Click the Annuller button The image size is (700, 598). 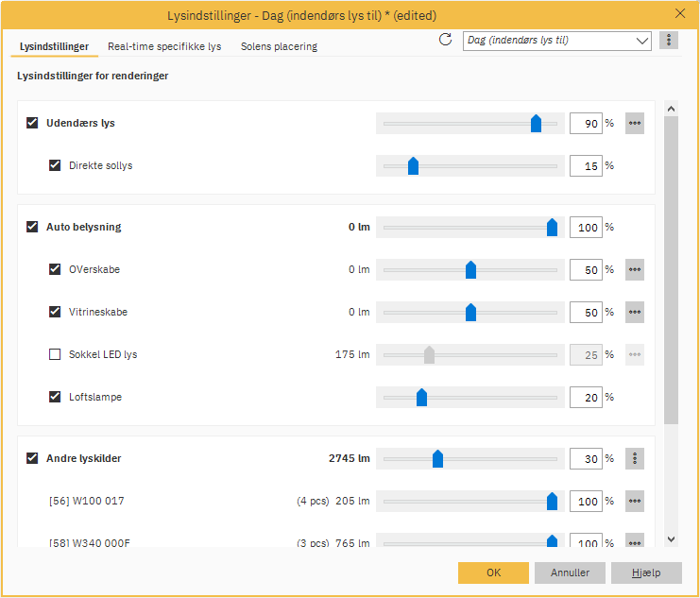[570, 572]
